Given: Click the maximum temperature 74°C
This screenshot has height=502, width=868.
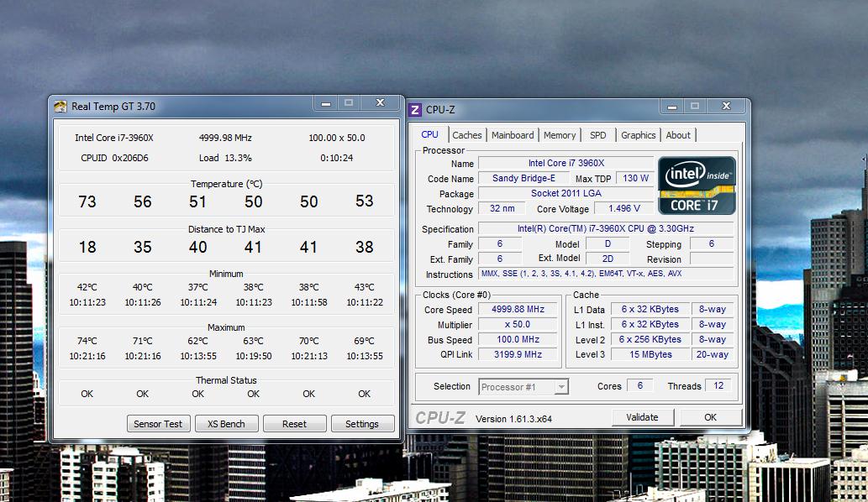Looking at the screenshot, I should [x=87, y=341].
